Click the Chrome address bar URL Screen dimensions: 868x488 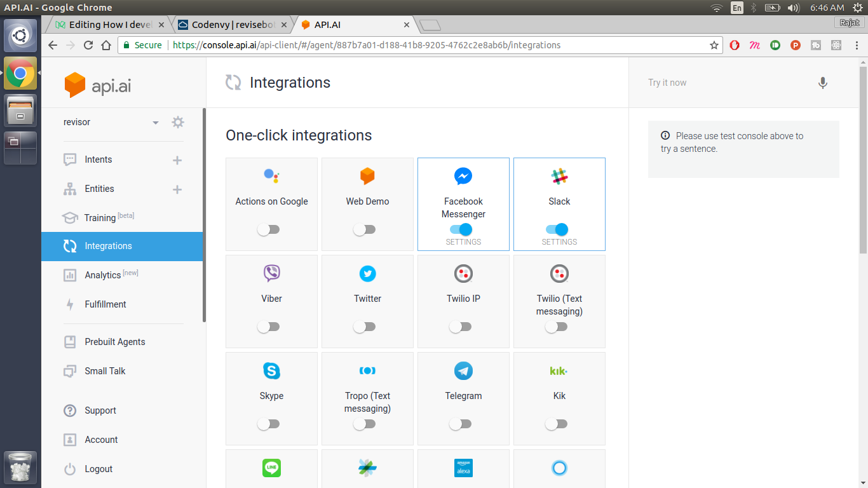coord(367,45)
